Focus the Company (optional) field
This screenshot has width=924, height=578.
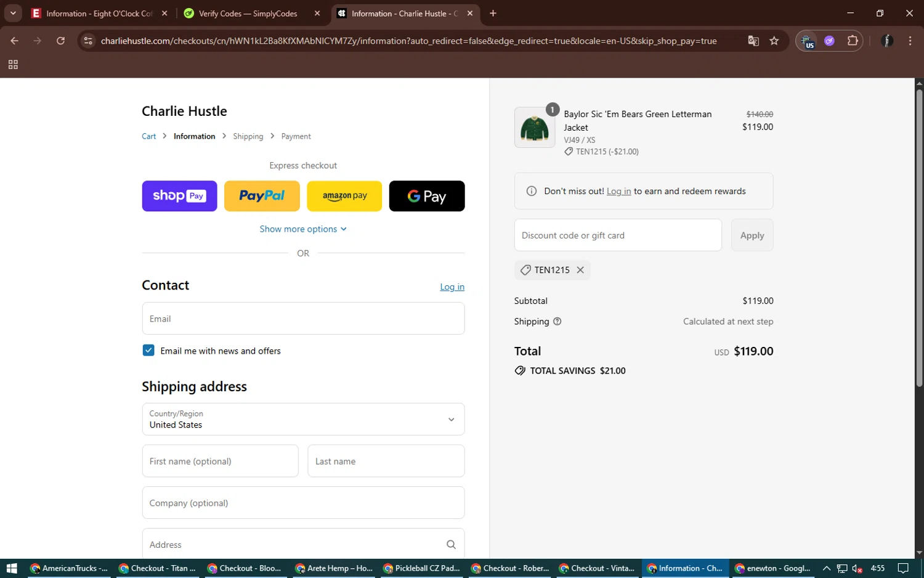303,503
